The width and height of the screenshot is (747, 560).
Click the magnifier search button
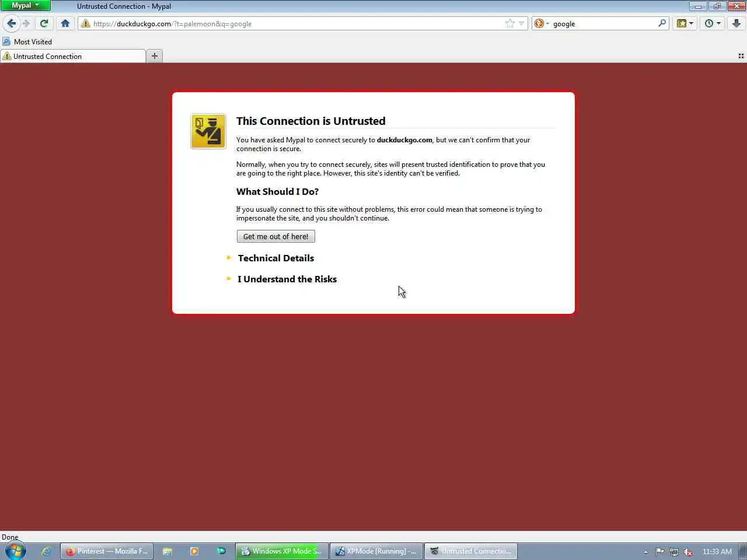[662, 23]
